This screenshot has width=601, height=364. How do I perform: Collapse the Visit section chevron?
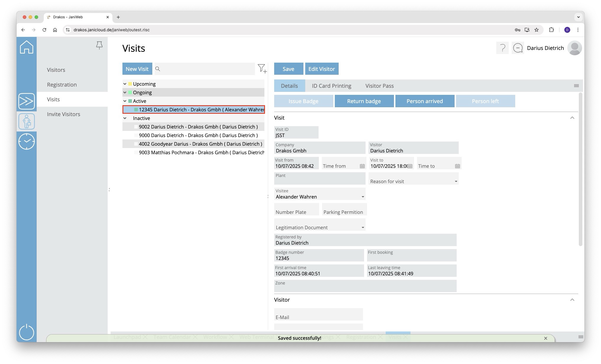pos(572,118)
